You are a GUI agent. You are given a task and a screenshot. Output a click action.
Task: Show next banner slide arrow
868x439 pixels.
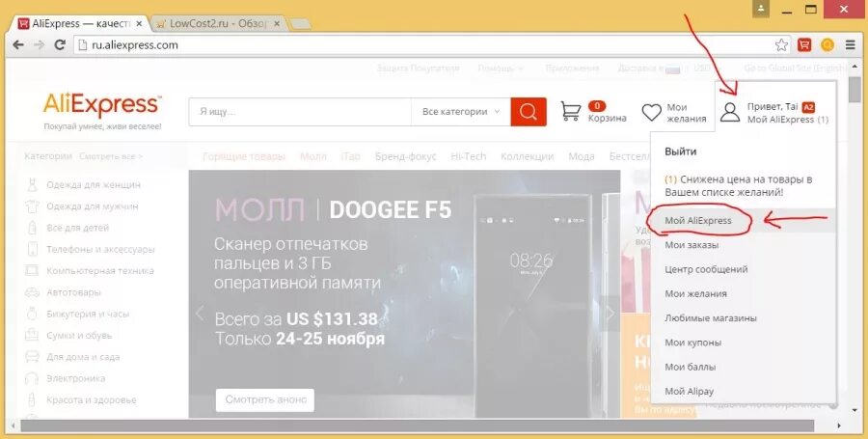click(x=610, y=314)
